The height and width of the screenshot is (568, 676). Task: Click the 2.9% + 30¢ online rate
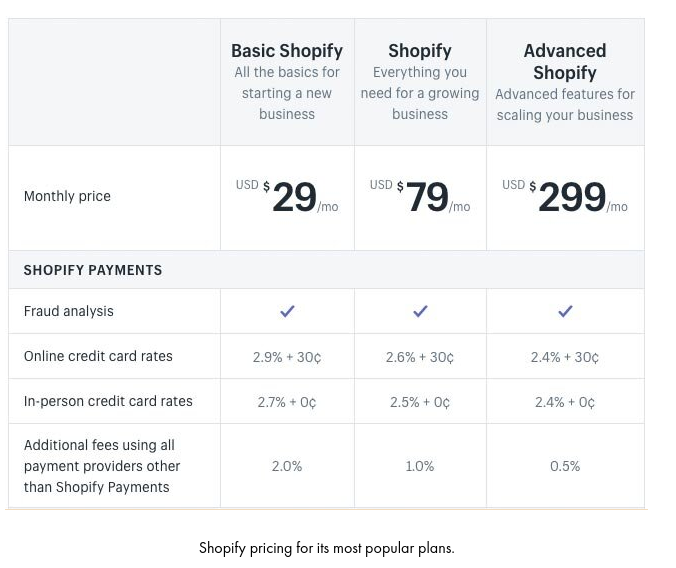[x=287, y=357]
